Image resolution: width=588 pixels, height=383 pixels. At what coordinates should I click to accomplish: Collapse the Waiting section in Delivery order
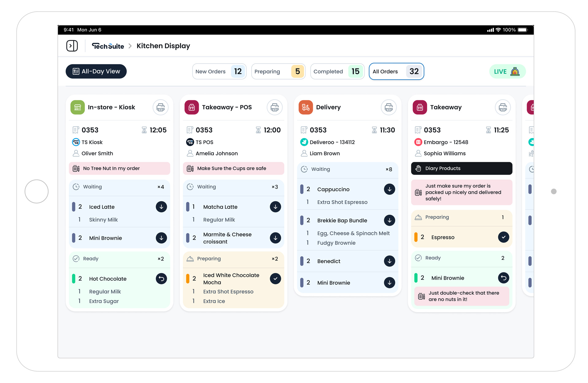(347, 169)
